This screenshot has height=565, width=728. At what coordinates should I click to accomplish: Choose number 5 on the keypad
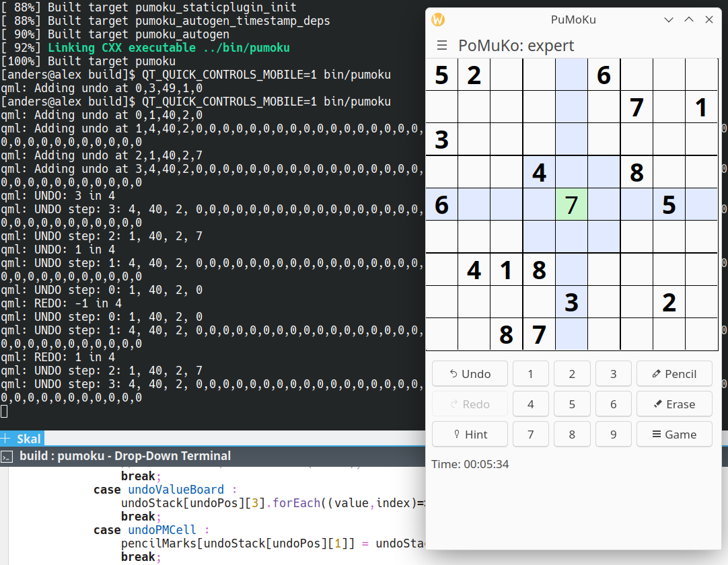(x=572, y=404)
